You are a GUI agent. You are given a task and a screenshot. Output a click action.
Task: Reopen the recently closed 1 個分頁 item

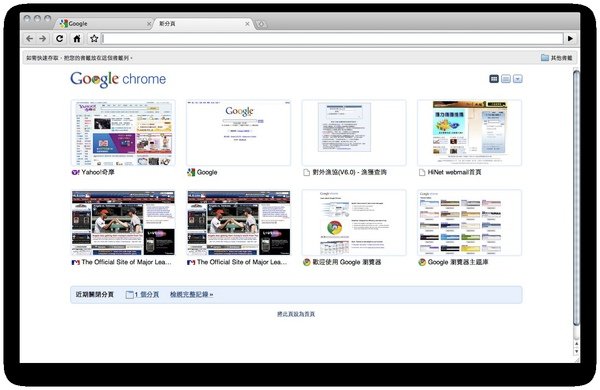[x=142, y=294]
